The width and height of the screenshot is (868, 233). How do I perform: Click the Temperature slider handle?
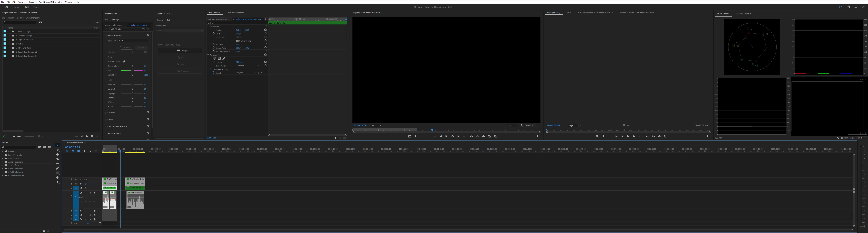[x=132, y=66]
